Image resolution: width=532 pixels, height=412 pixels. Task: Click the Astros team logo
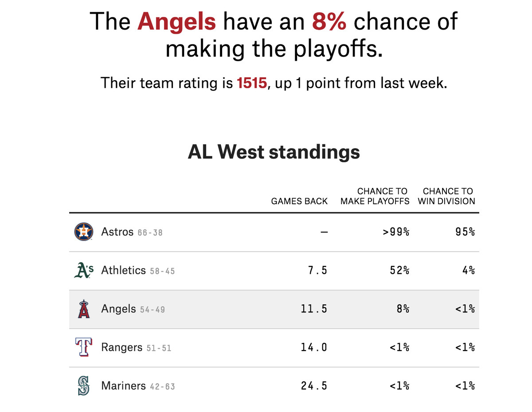point(83,232)
